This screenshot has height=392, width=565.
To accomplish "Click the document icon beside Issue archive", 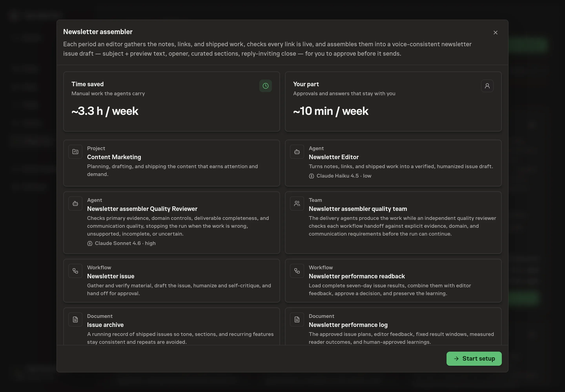I will point(75,319).
